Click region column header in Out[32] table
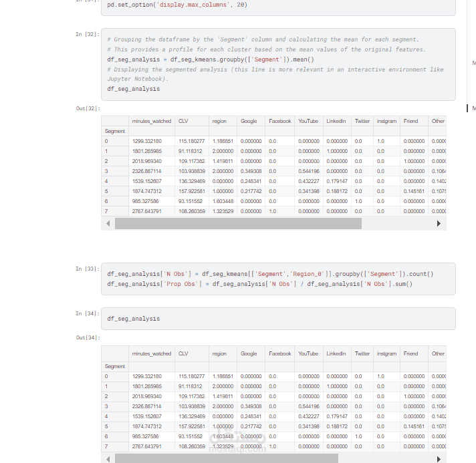Viewport: 476px width, 463px height. coord(219,121)
